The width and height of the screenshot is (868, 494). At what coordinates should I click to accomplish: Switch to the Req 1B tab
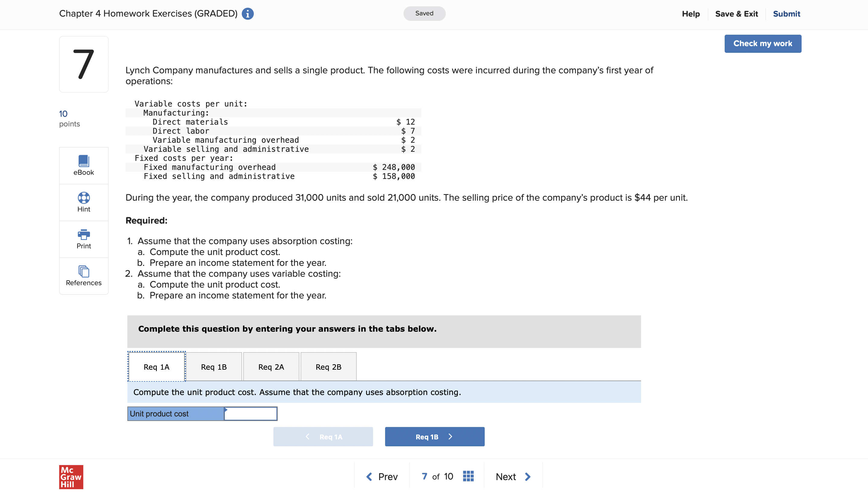(214, 366)
